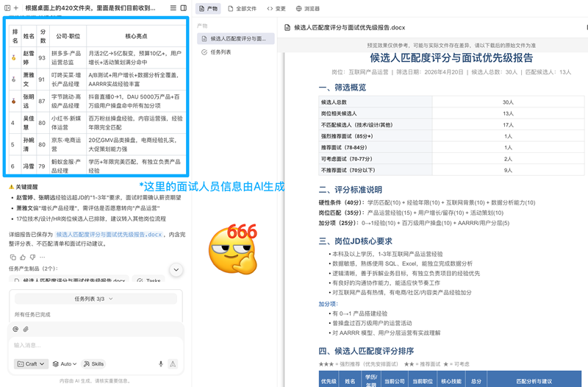Switch to the 变更 tab

point(276,9)
